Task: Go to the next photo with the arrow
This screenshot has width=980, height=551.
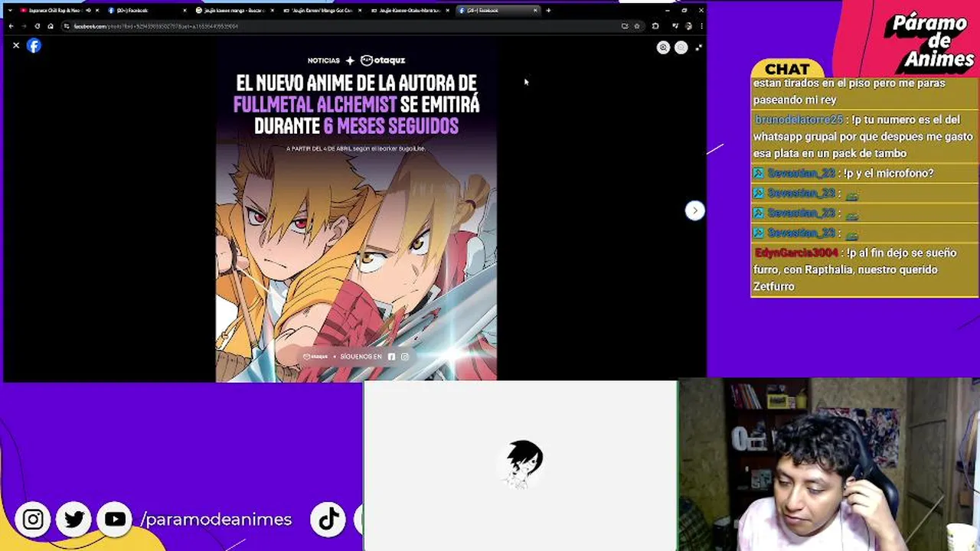Action: click(694, 210)
